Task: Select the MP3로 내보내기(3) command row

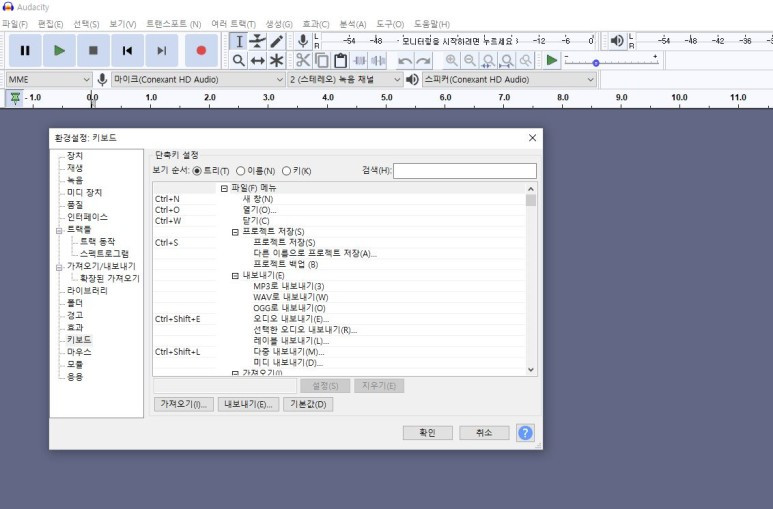Action: (x=339, y=287)
